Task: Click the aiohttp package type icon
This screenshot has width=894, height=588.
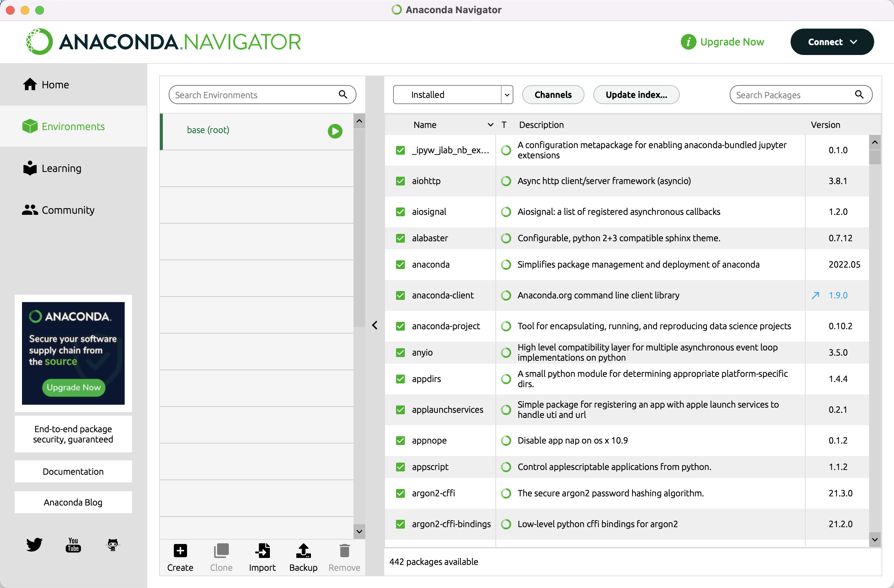Action: 506,181
